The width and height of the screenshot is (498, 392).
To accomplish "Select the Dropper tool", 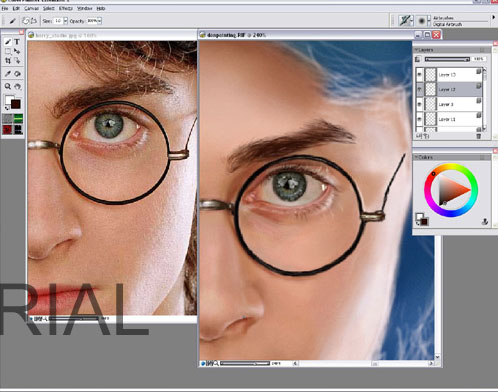I will (x=8, y=73).
